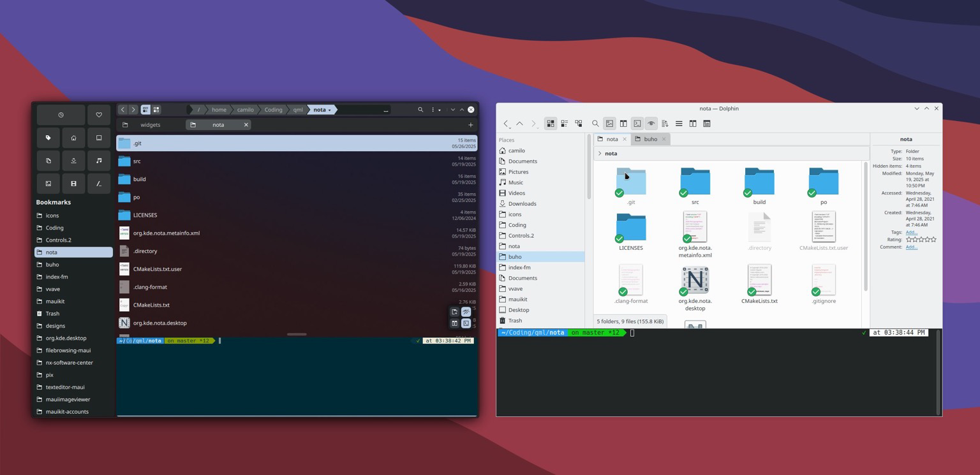Select Downloads in Dolphin Places panel

(540, 203)
